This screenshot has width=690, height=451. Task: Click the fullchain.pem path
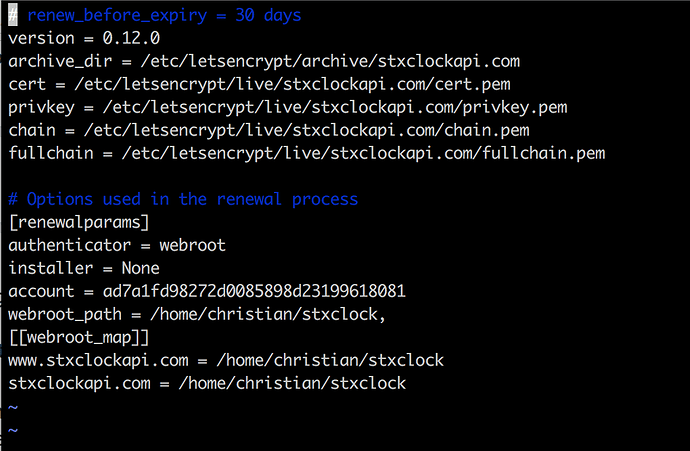click(363, 154)
